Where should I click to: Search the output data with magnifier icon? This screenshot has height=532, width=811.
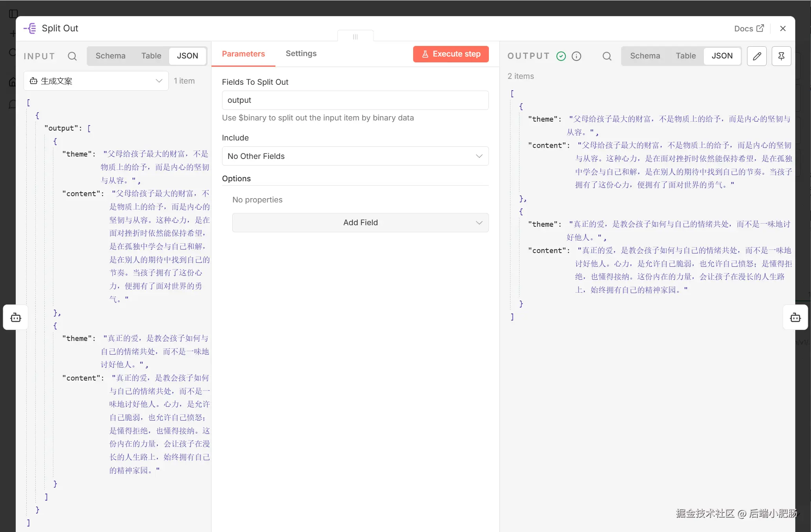607,56
